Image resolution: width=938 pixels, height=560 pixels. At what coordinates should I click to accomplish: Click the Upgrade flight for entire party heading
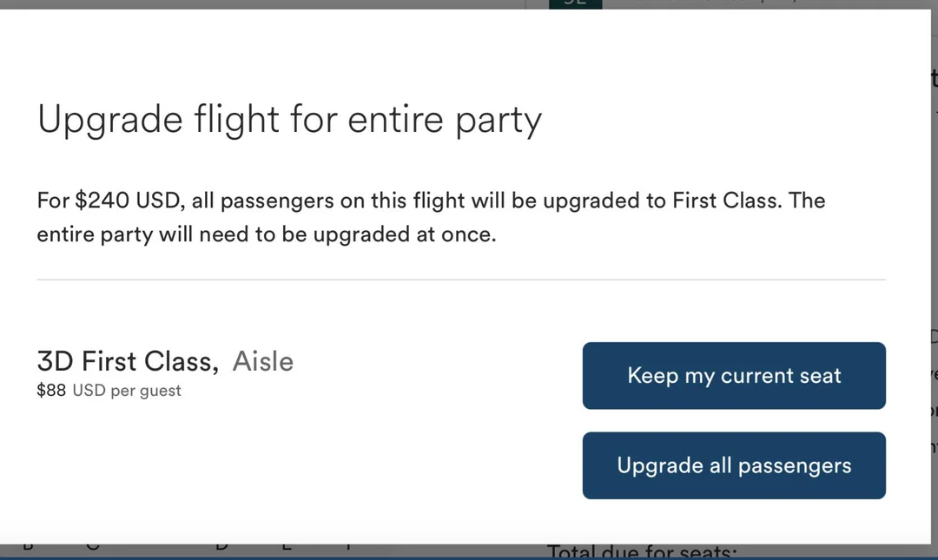(x=289, y=120)
